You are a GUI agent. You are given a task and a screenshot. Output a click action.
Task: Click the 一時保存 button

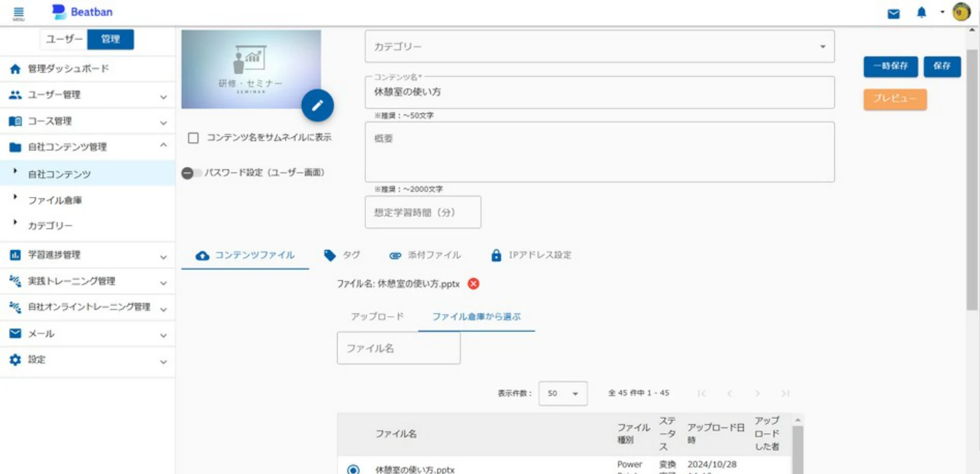click(890, 67)
